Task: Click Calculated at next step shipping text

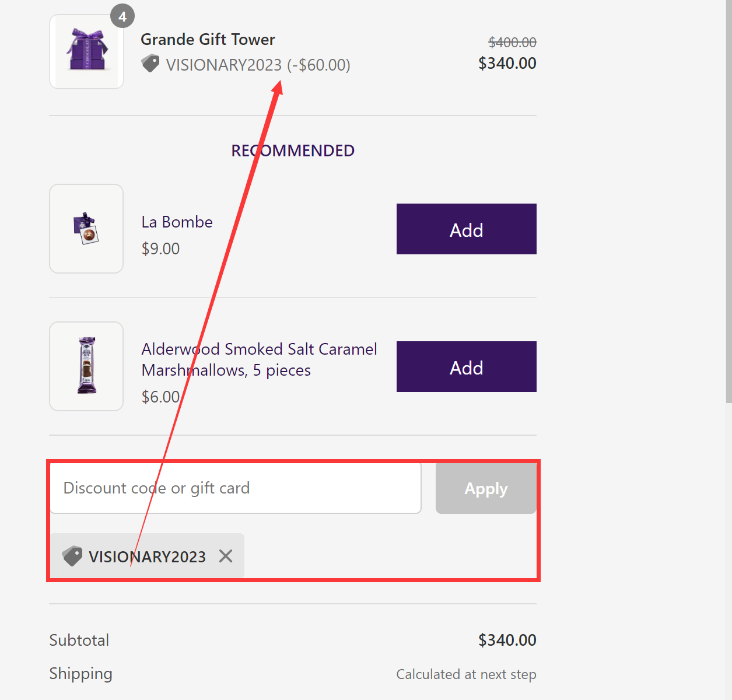Action: [466, 674]
